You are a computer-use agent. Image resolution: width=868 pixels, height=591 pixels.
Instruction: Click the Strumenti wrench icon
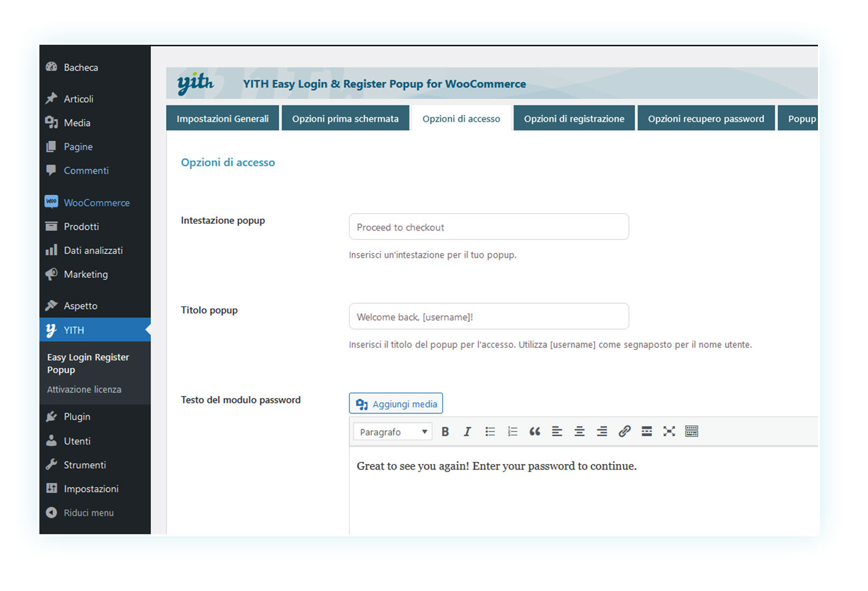pyautogui.click(x=51, y=465)
